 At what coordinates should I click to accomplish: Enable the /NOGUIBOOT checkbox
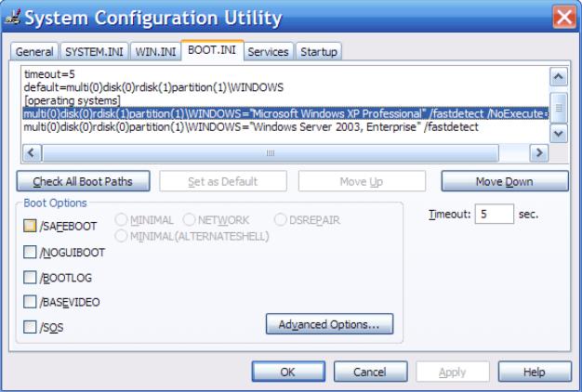tap(30, 252)
